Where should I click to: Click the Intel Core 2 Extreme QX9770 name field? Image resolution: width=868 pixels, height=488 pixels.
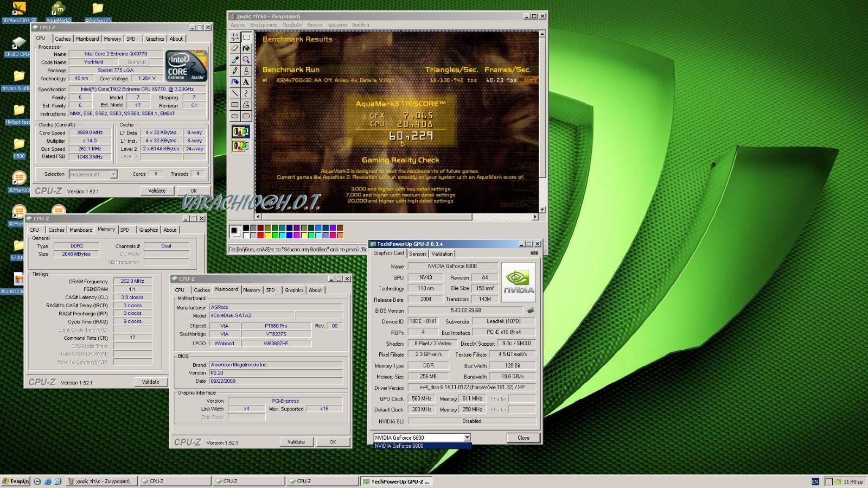tap(116, 54)
